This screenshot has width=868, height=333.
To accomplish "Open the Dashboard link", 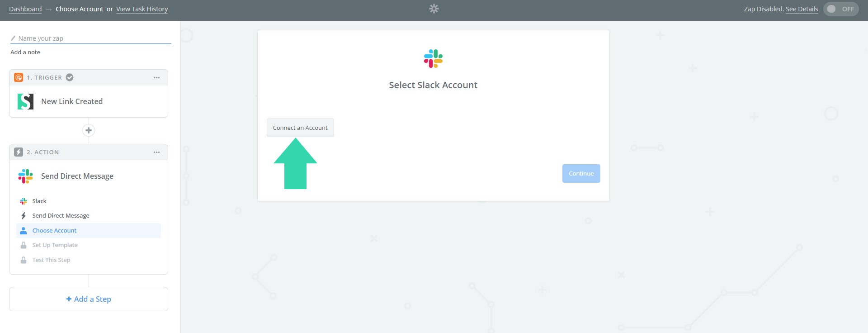I will pos(25,9).
